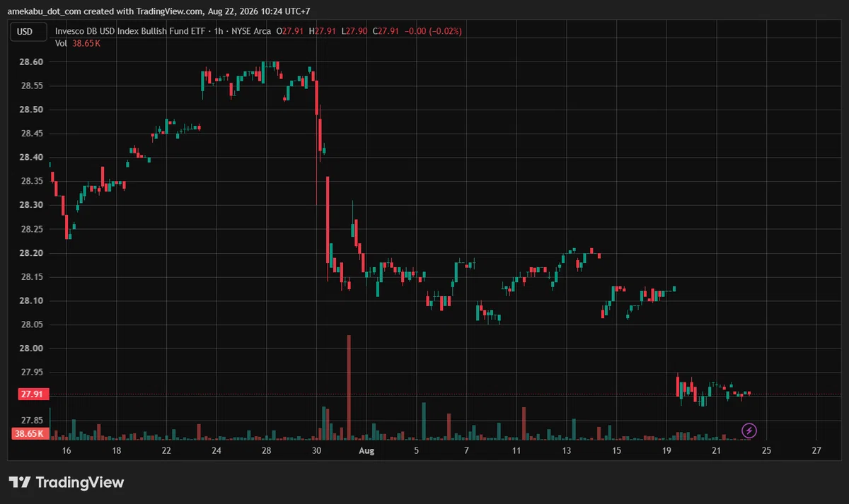This screenshot has height=504, width=849.
Task: Click the 30 date axis label
Action: coord(316,450)
